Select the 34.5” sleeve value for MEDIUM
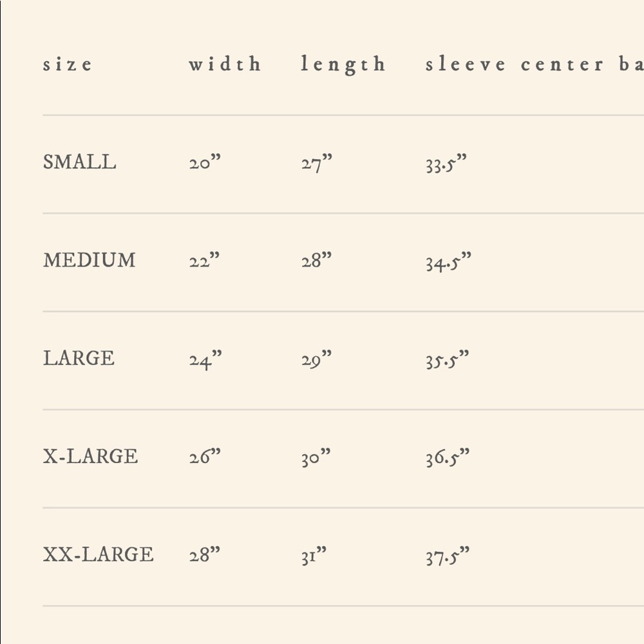 (x=448, y=261)
